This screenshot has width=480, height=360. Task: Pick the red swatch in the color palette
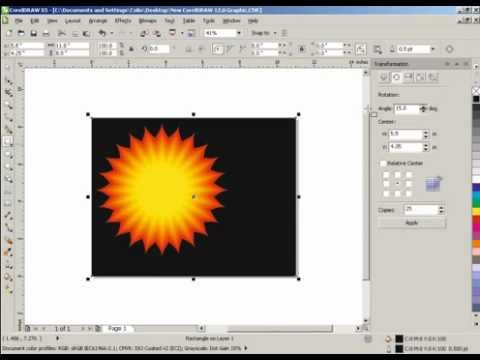pos(476,220)
